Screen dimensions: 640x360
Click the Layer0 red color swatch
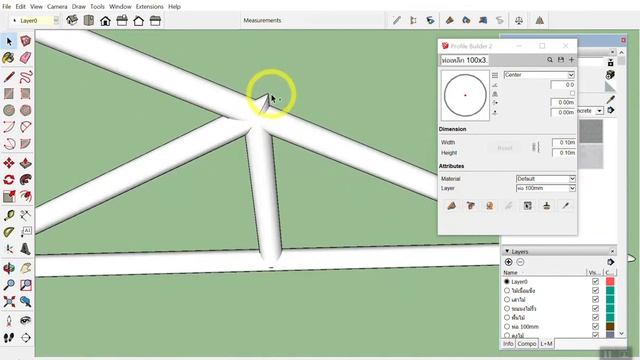[610, 282]
